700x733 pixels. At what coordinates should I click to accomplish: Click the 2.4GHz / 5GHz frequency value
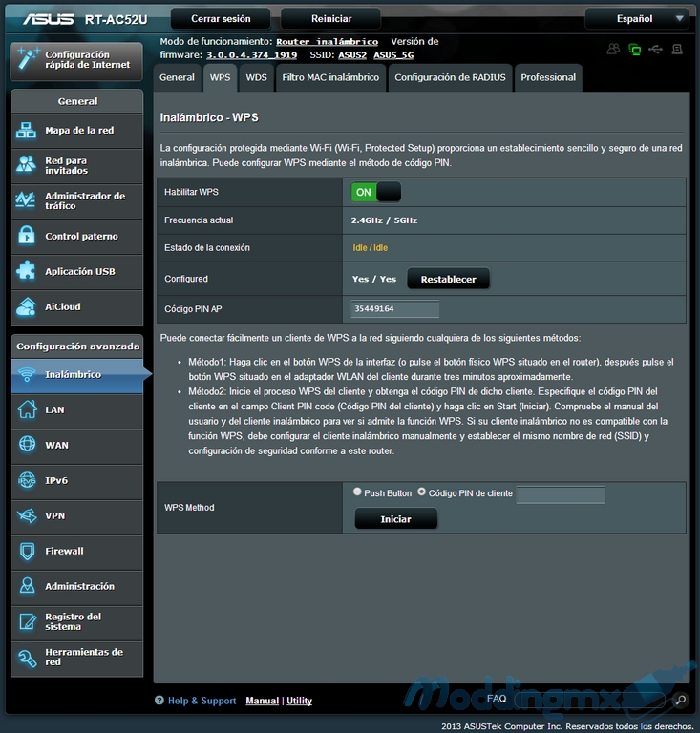tap(384, 220)
